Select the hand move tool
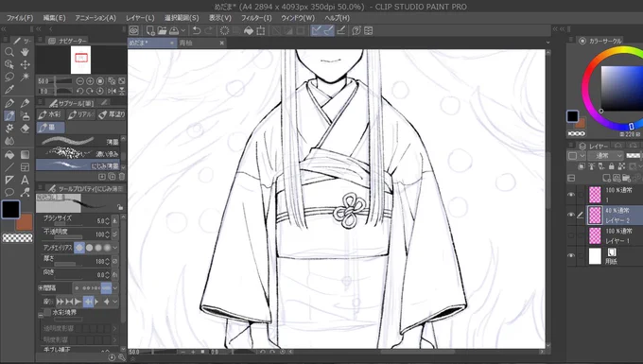 pos(25,52)
